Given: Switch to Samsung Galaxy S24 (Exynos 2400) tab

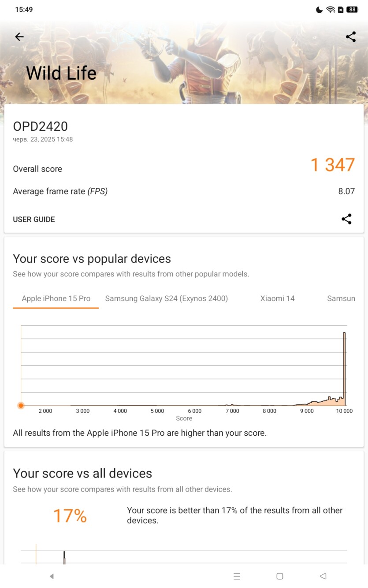Looking at the screenshot, I should click(167, 298).
